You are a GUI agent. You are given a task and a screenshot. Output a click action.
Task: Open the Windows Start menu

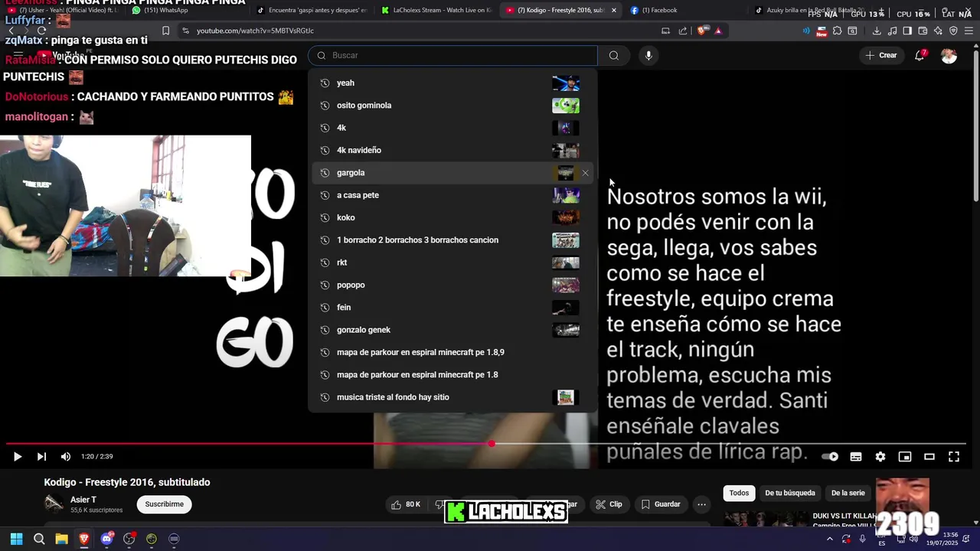[x=17, y=539]
